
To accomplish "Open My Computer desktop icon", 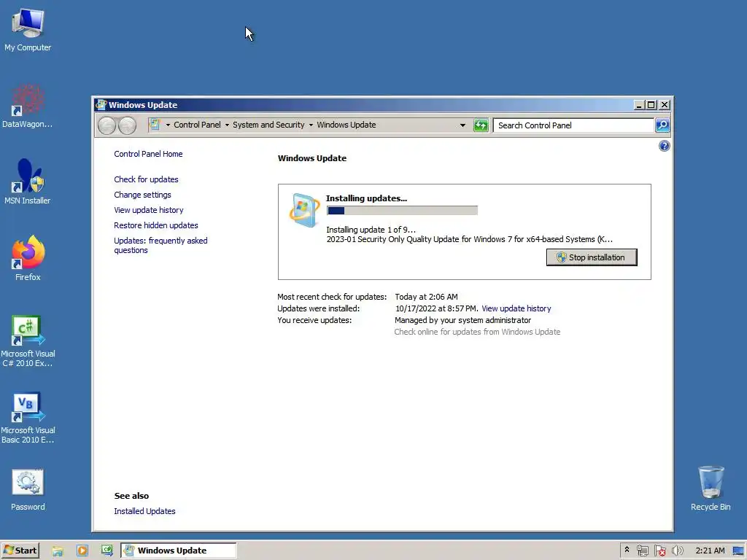I will pyautogui.click(x=28, y=29).
